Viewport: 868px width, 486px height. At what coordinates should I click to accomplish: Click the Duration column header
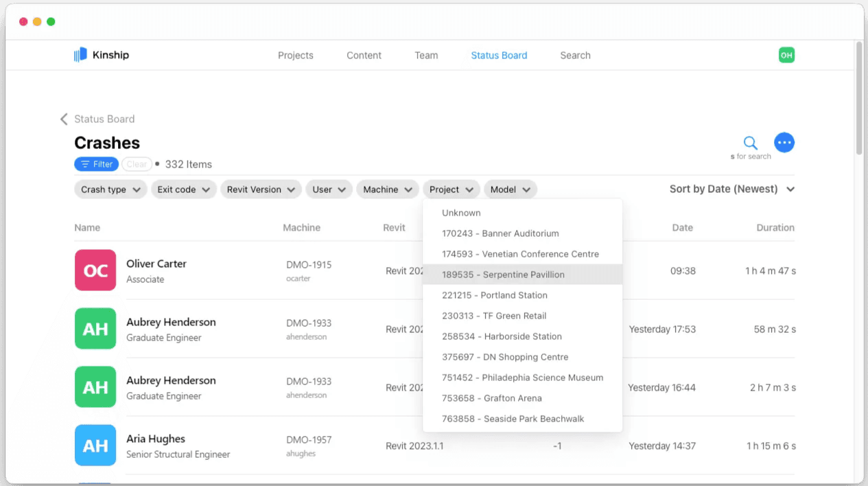[775, 228]
